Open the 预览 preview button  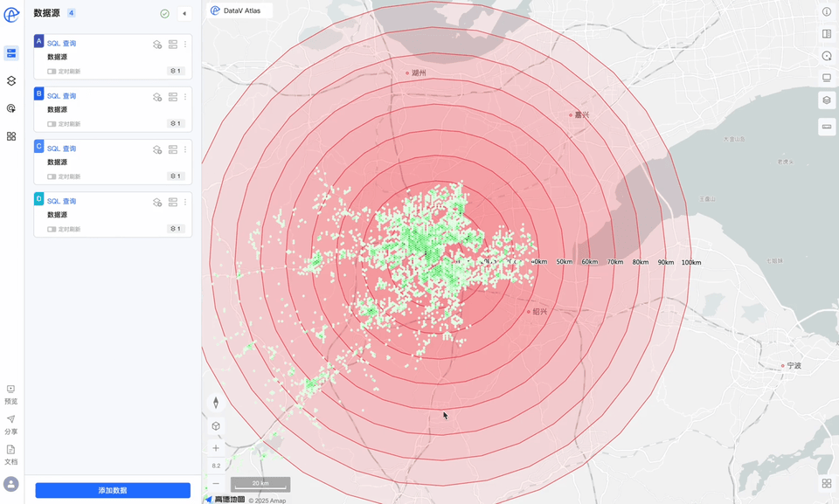point(11,395)
